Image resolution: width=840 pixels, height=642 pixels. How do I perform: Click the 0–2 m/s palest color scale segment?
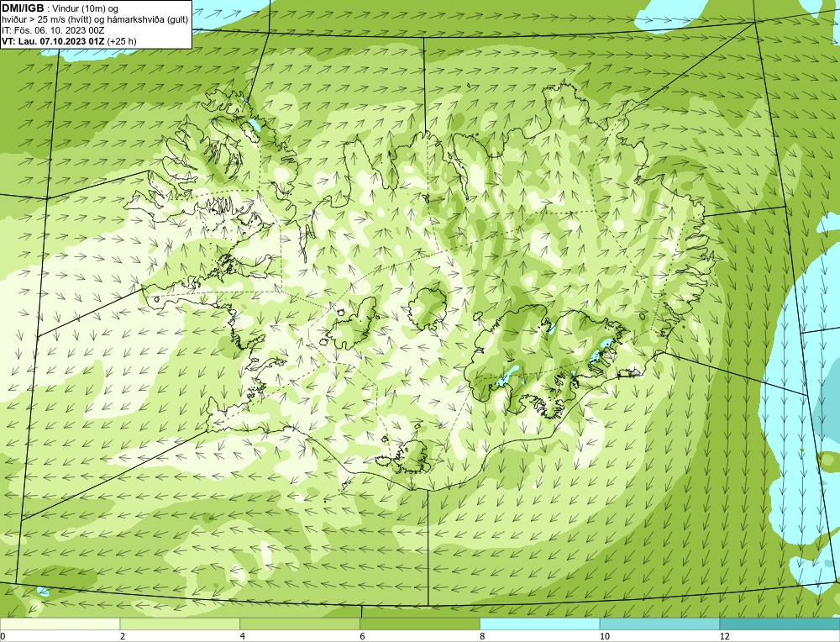point(60,624)
